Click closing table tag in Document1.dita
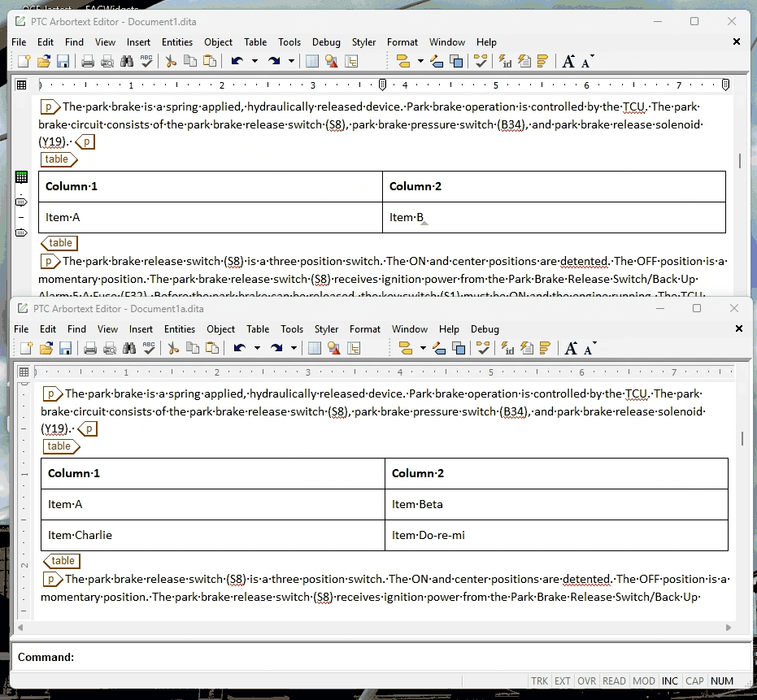757x700 pixels. [x=59, y=243]
